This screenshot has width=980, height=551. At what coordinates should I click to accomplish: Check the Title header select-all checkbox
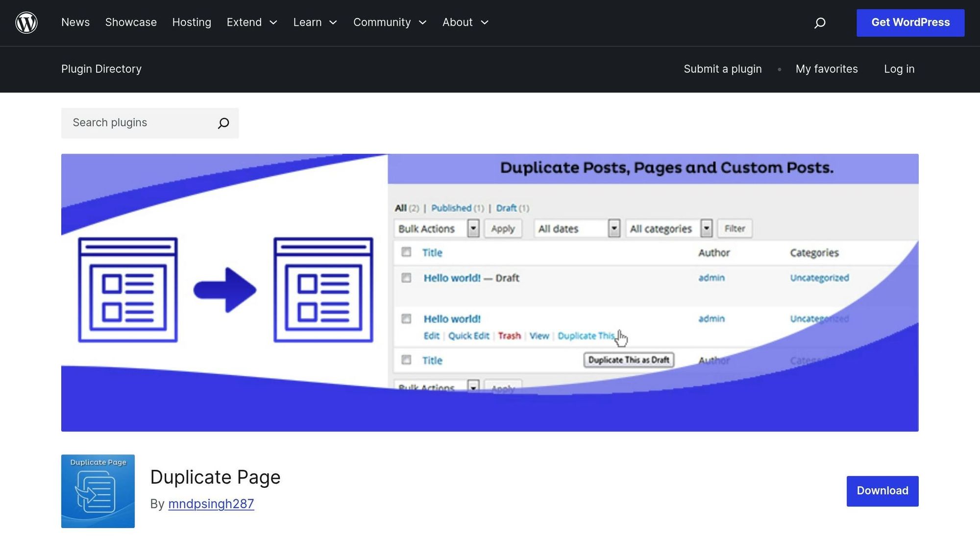(x=406, y=252)
